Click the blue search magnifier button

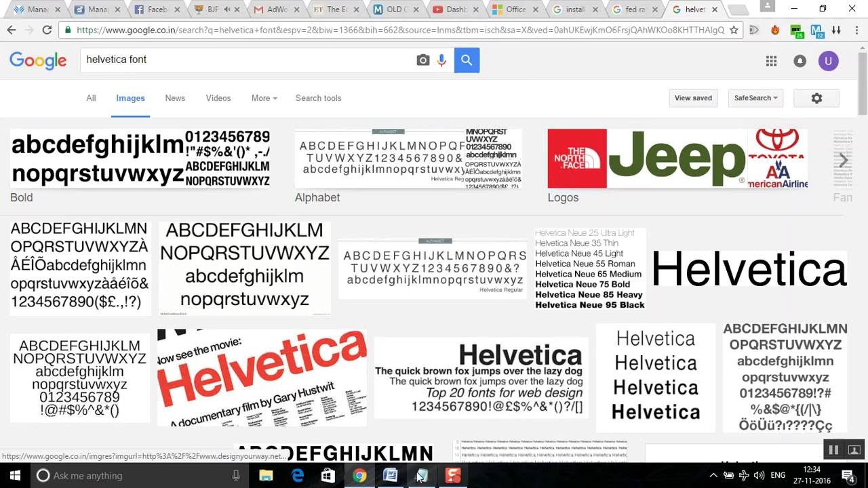(x=467, y=60)
